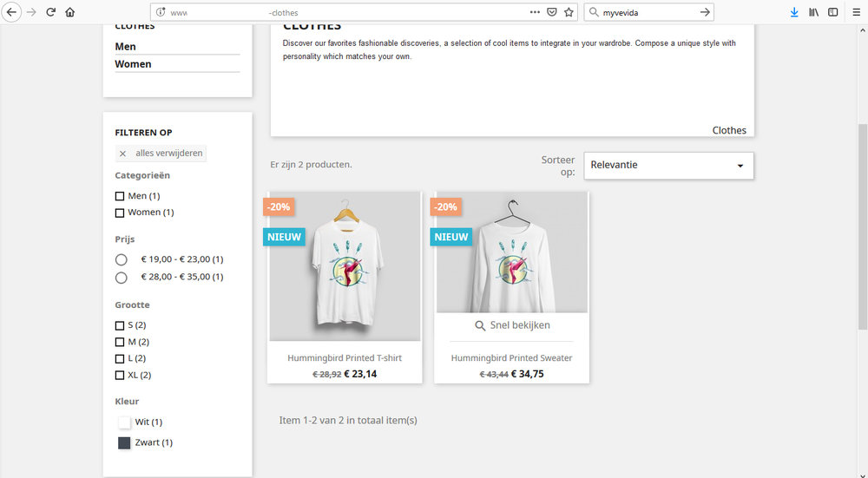868x478 pixels.
Task: Open the browser home page
Action: (x=69, y=12)
